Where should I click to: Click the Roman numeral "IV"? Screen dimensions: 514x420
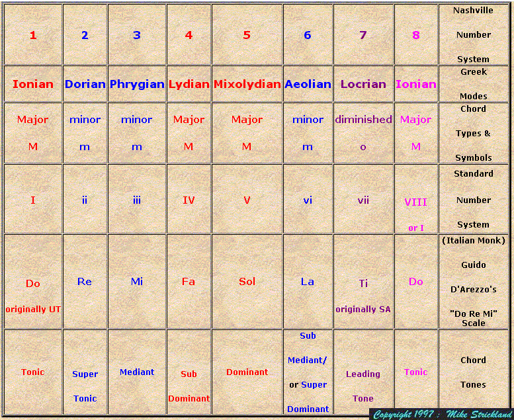189,200
